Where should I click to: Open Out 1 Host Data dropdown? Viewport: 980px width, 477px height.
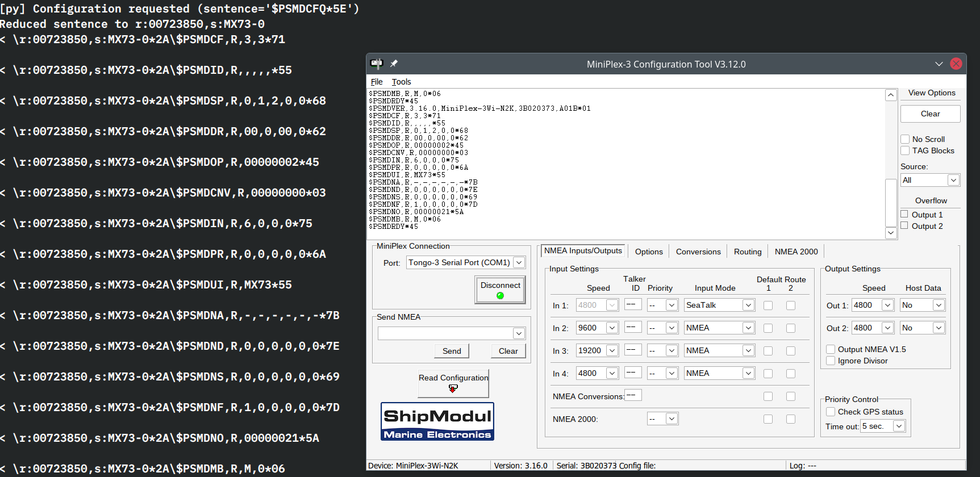click(x=923, y=305)
